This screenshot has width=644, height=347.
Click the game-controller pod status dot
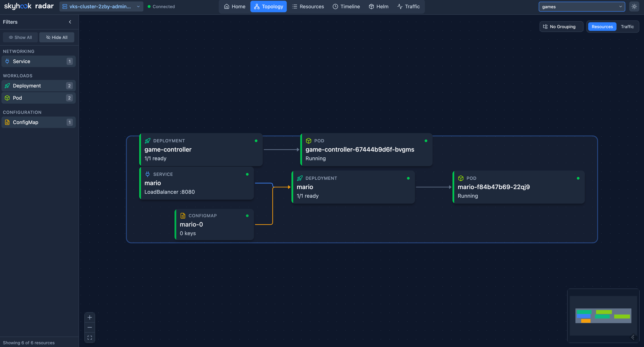426,141
